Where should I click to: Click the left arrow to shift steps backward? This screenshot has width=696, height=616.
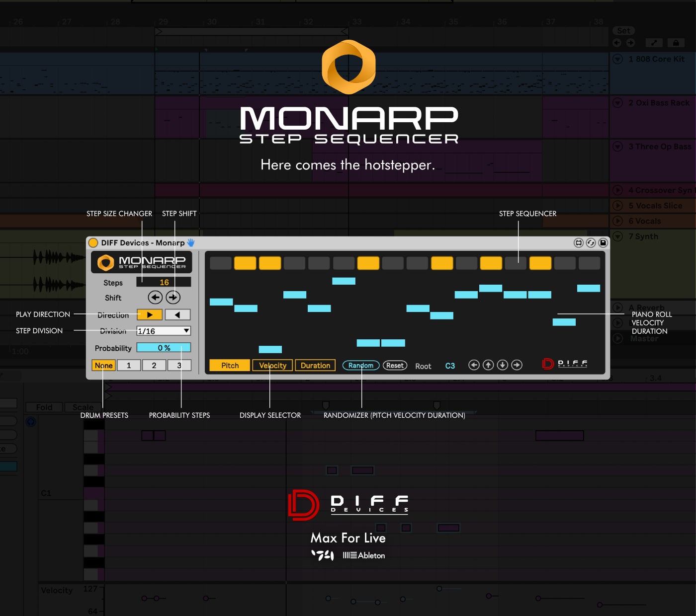(155, 297)
